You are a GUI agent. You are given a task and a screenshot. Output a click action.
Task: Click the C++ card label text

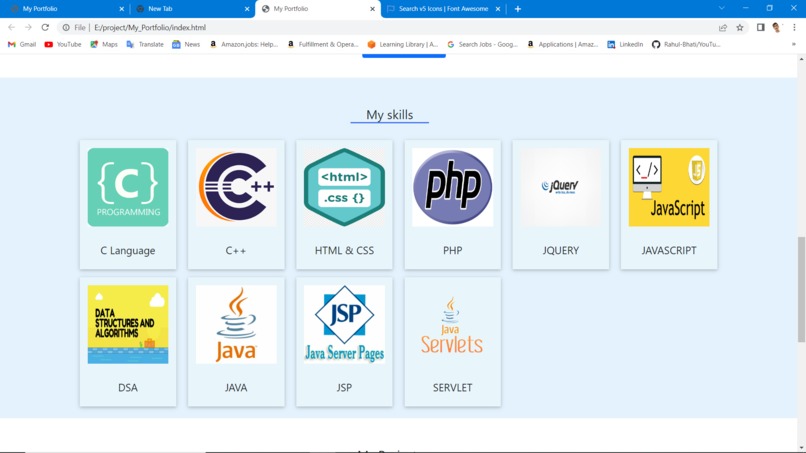236,250
